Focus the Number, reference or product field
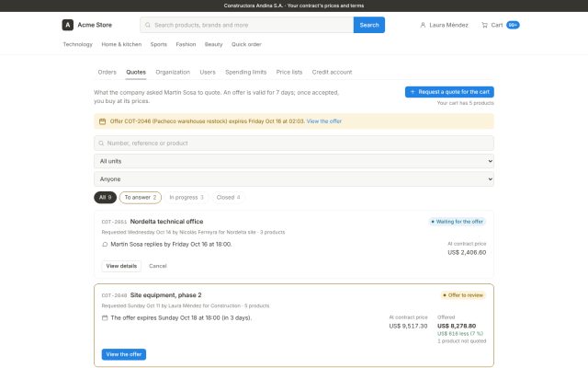Viewport: 588px width, 368px height. pos(294,144)
